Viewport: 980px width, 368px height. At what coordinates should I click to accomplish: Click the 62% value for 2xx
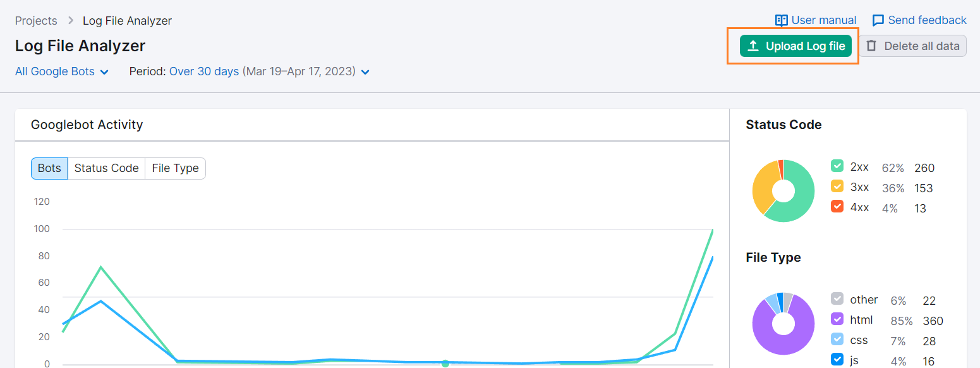pyautogui.click(x=893, y=168)
